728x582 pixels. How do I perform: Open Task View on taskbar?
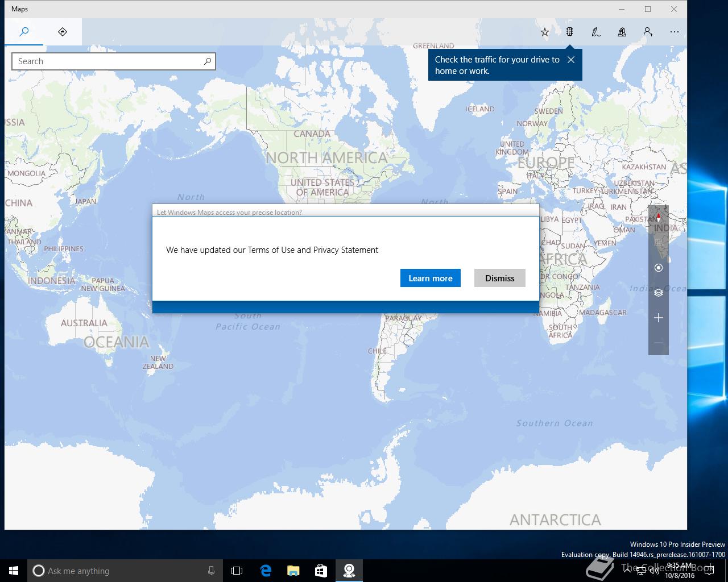point(237,571)
